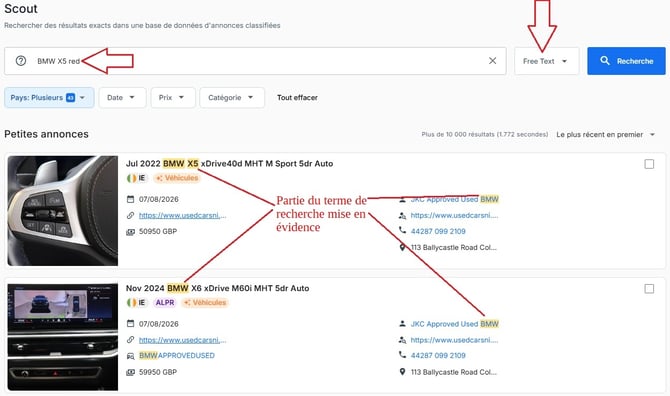Open JKC Approved Used BMW seller on X6 listing
670x396 pixels.
(455, 324)
